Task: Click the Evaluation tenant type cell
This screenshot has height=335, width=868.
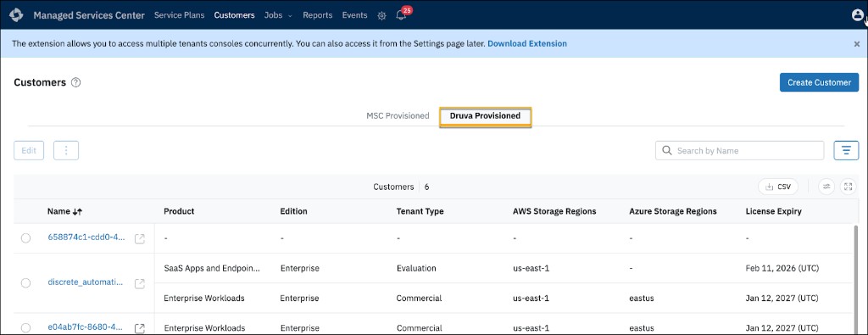Action: click(416, 268)
